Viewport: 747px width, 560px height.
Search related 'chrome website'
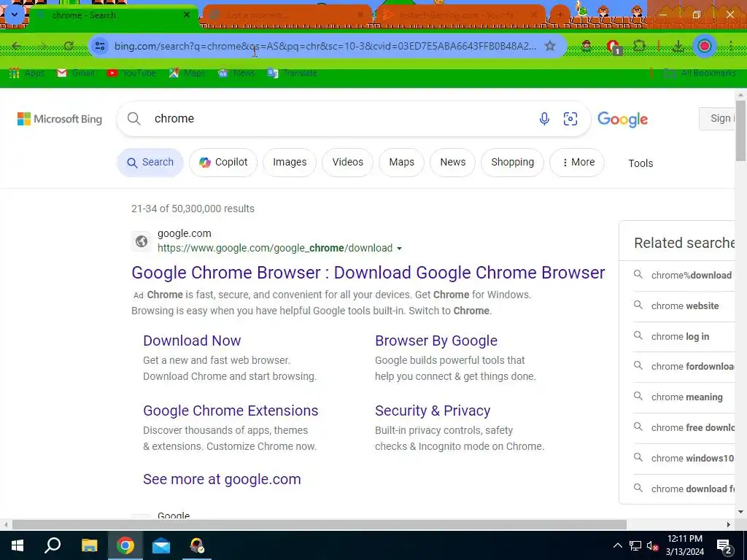[684, 306]
